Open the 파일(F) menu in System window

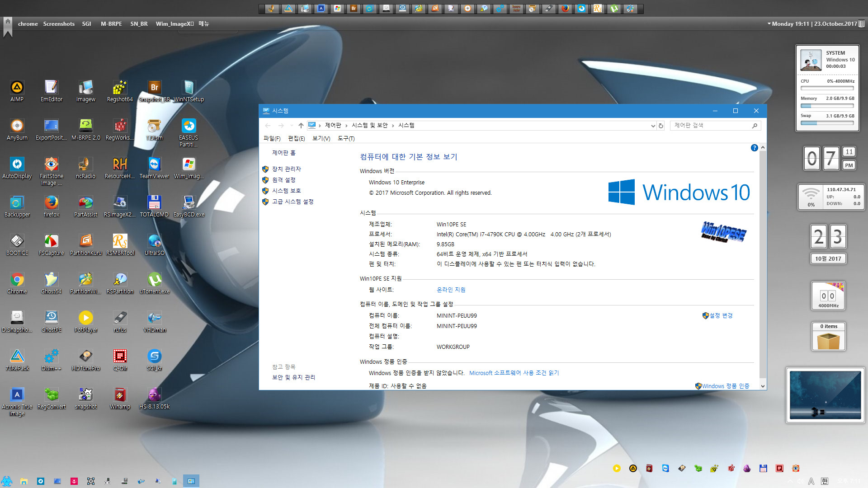[272, 138]
